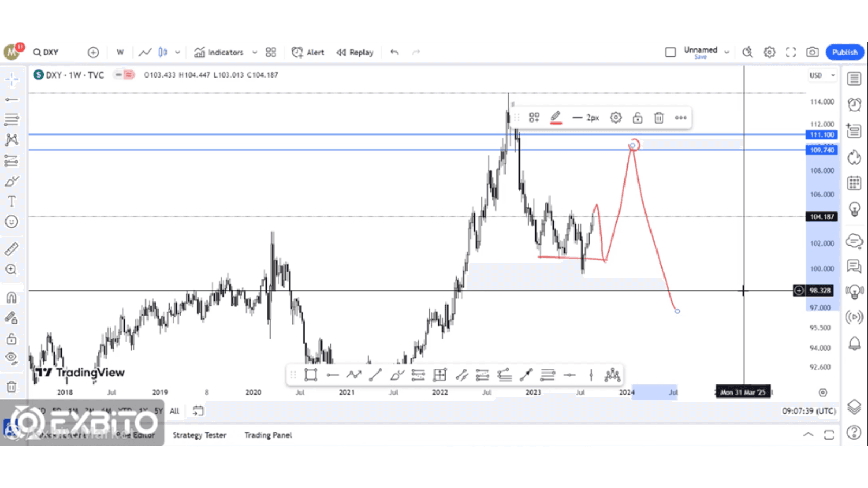868x488 pixels.
Task: Collapse the bottom panel chevron
Action: (808, 434)
